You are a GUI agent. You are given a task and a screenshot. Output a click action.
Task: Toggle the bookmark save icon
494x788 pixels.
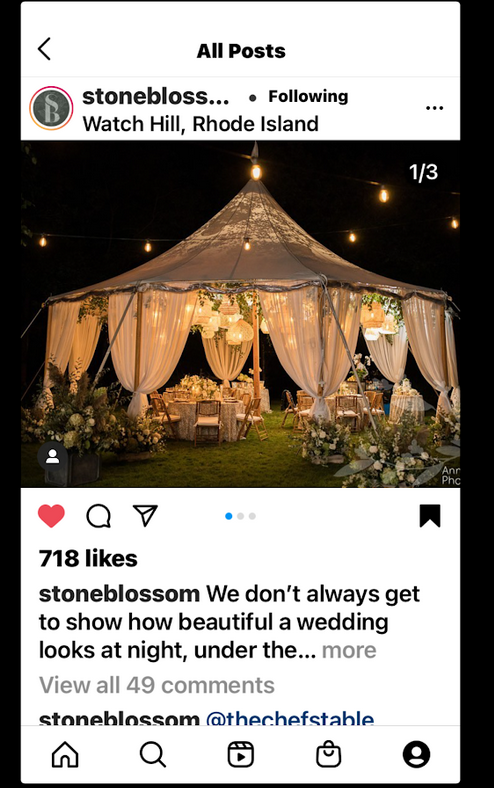tap(430, 516)
